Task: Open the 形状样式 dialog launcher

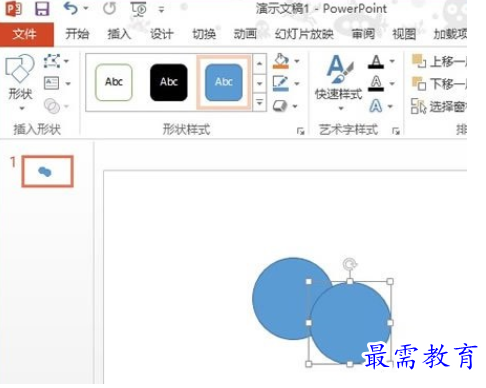Action: tap(301, 131)
